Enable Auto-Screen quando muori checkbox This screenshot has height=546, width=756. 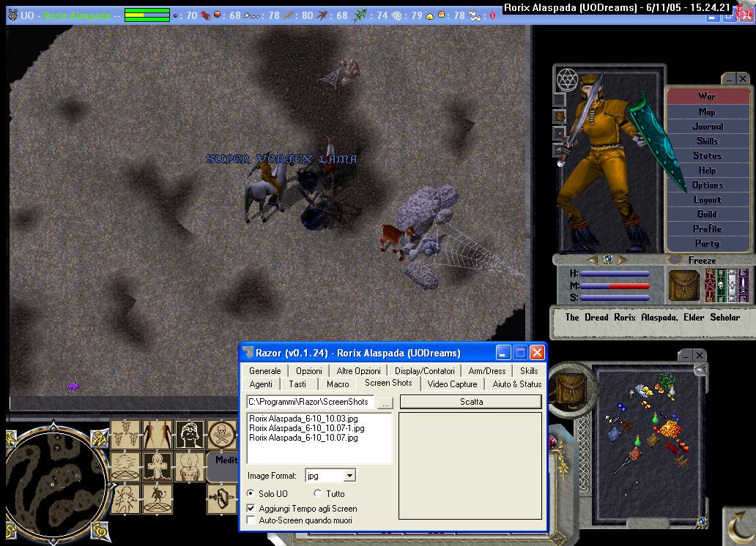coord(251,520)
